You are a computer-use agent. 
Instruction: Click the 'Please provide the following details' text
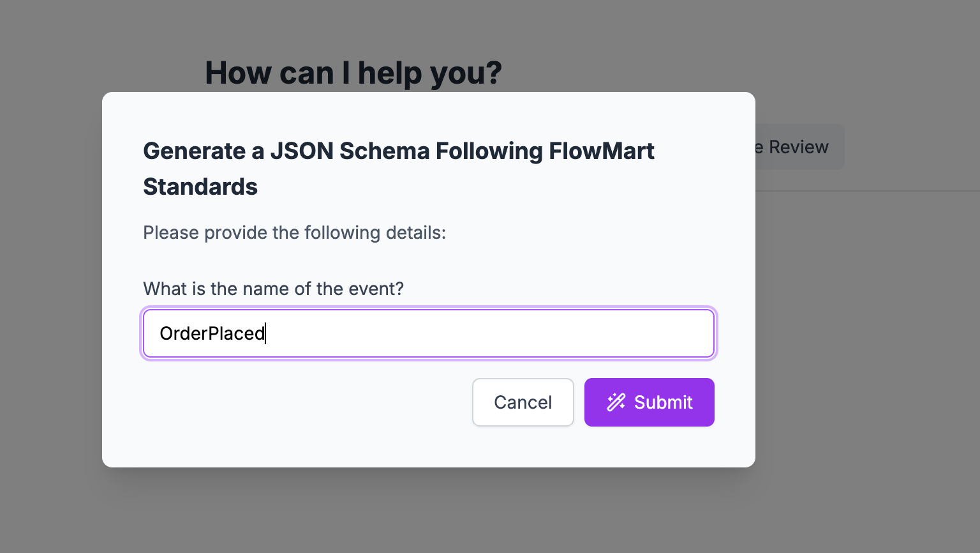[294, 232]
